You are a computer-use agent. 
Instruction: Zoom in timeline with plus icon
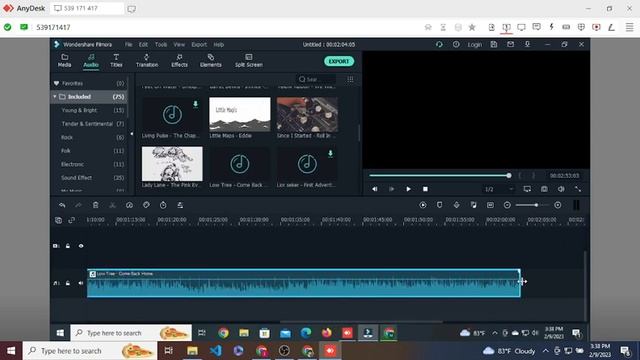coord(558,205)
